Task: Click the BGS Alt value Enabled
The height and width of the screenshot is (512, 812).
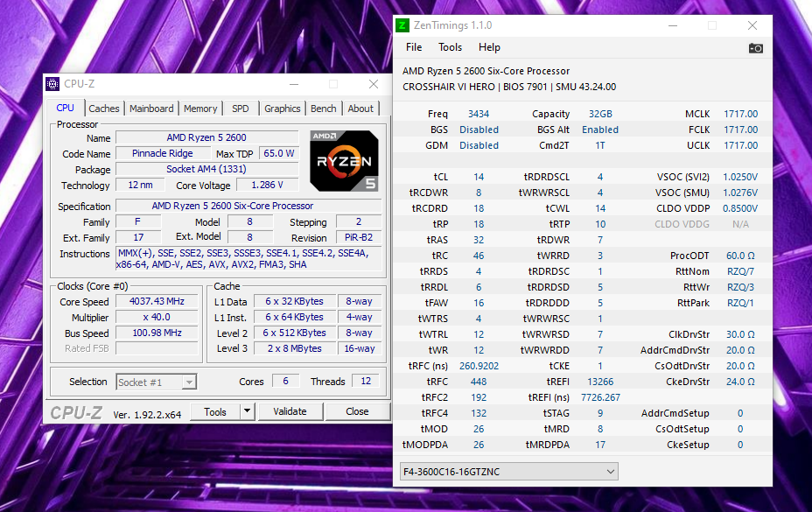Action: point(600,130)
